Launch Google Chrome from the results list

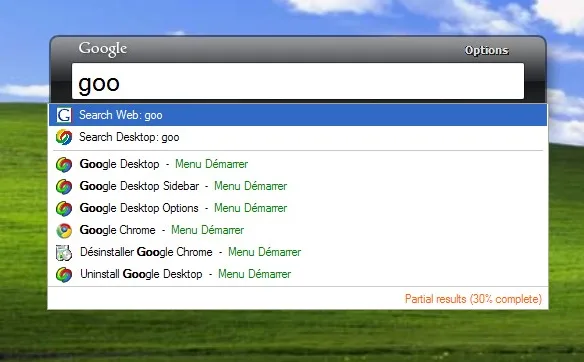click(x=298, y=230)
